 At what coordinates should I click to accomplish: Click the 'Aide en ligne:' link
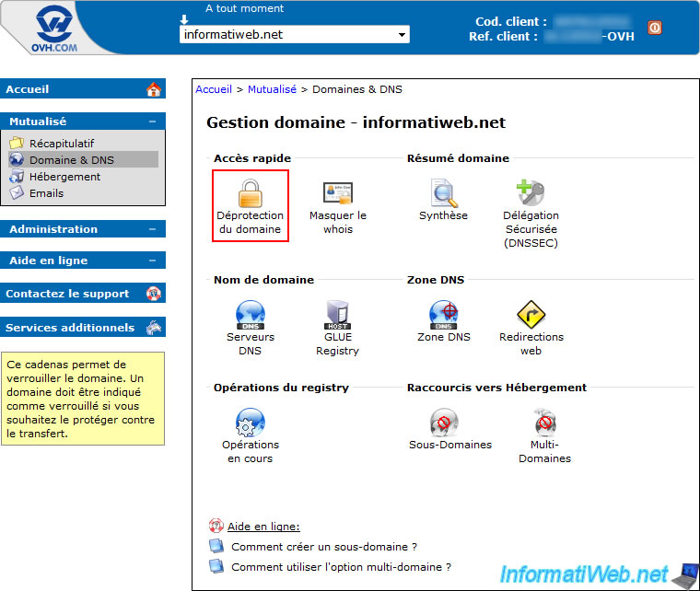263,527
